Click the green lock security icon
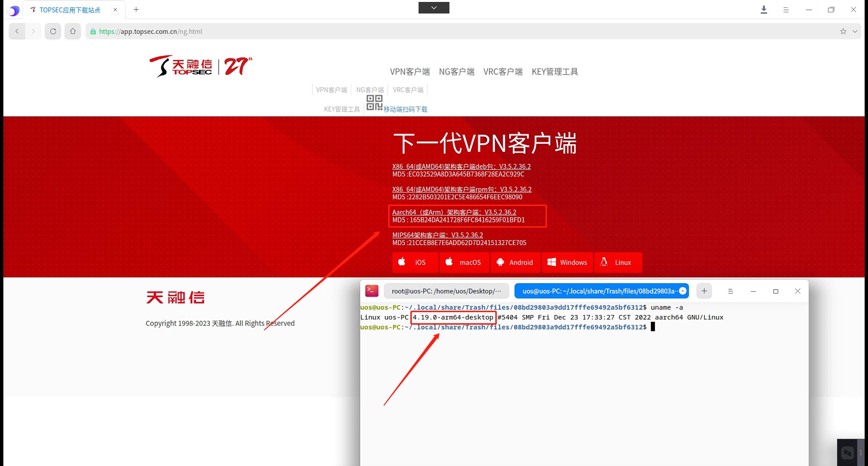Image resolution: width=868 pixels, height=466 pixels. [x=93, y=31]
